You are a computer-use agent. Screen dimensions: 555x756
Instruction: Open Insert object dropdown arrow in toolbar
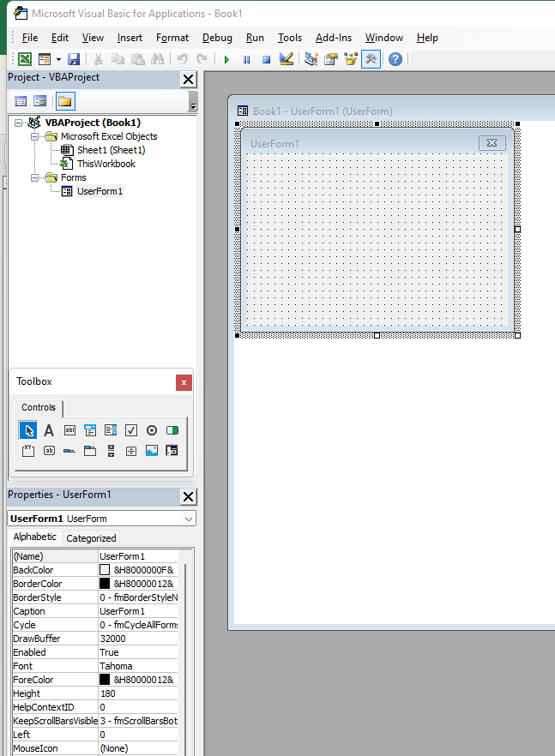click(x=58, y=59)
